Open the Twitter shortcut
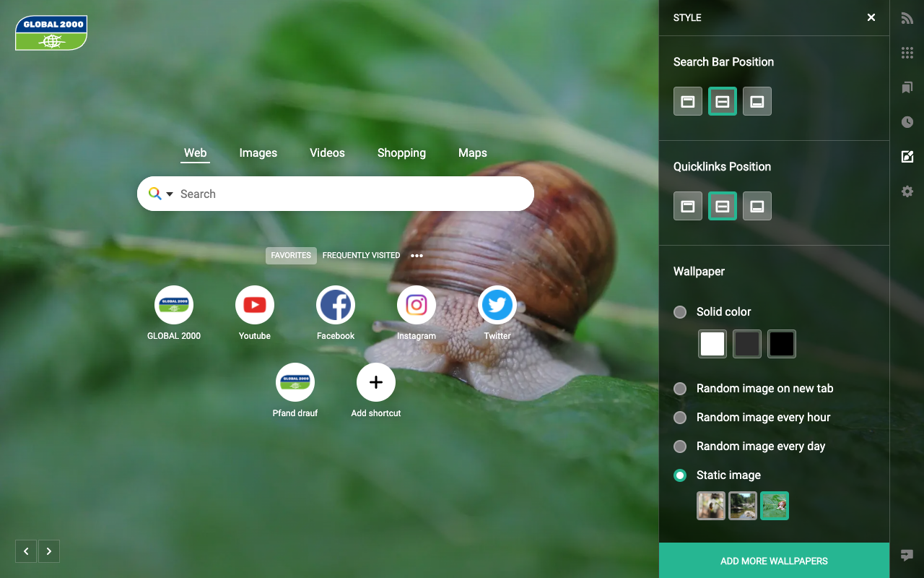 pyautogui.click(x=497, y=305)
